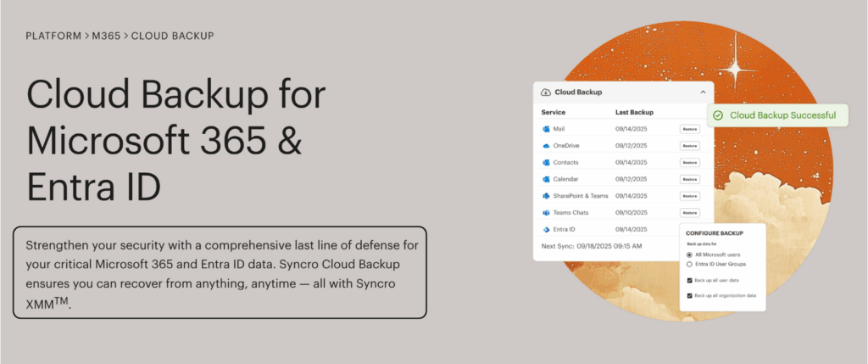Click the Service column header
The width and height of the screenshot is (868, 364).
[554, 112]
